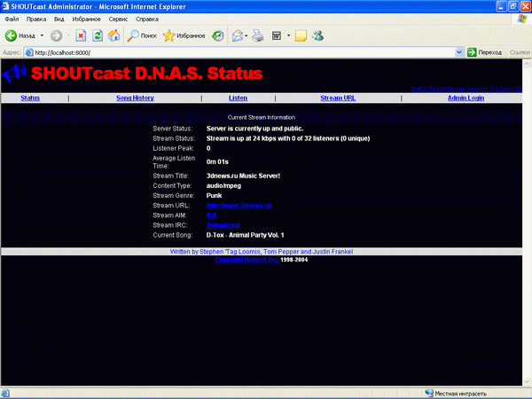
Task: Expand the Back button history dropdown arrow
Action: 43,36
